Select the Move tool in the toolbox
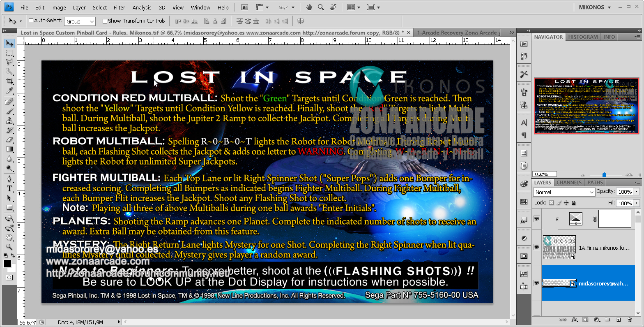644x327 pixels. (x=9, y=43)
